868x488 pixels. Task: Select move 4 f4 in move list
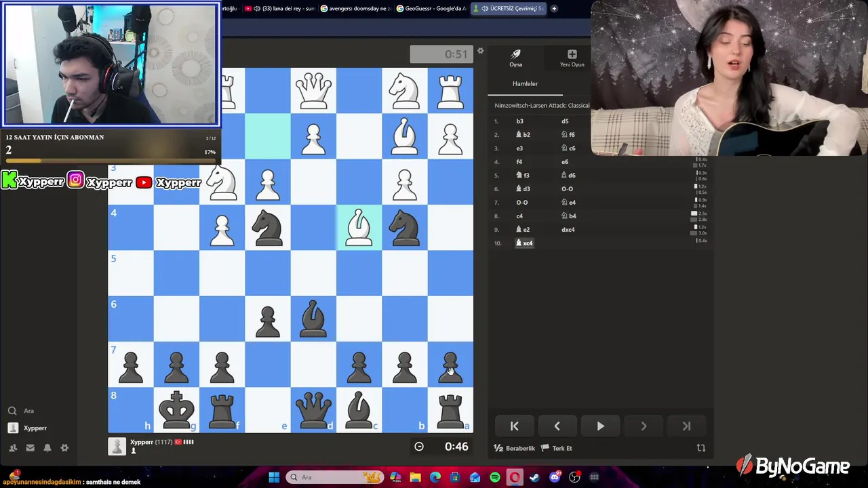[x=519, y=161]
